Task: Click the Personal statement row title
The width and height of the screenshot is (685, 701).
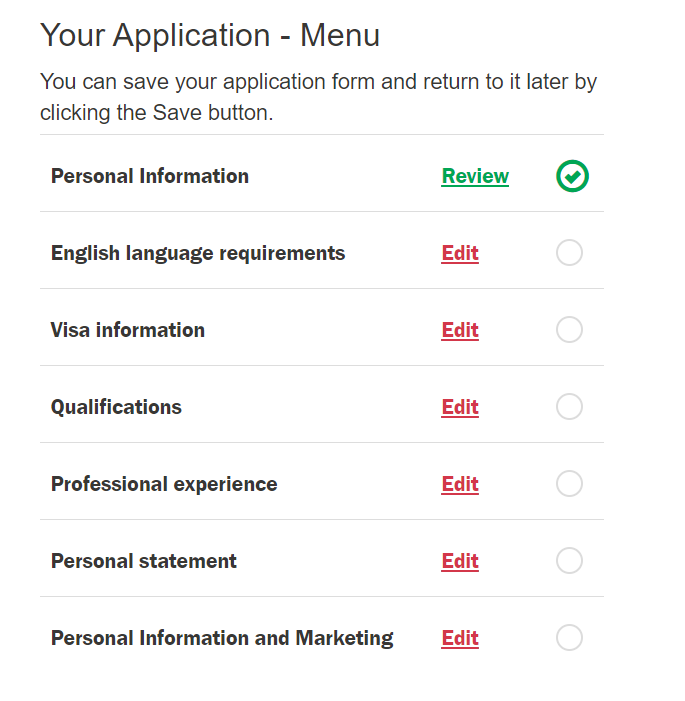Action: 144,561
